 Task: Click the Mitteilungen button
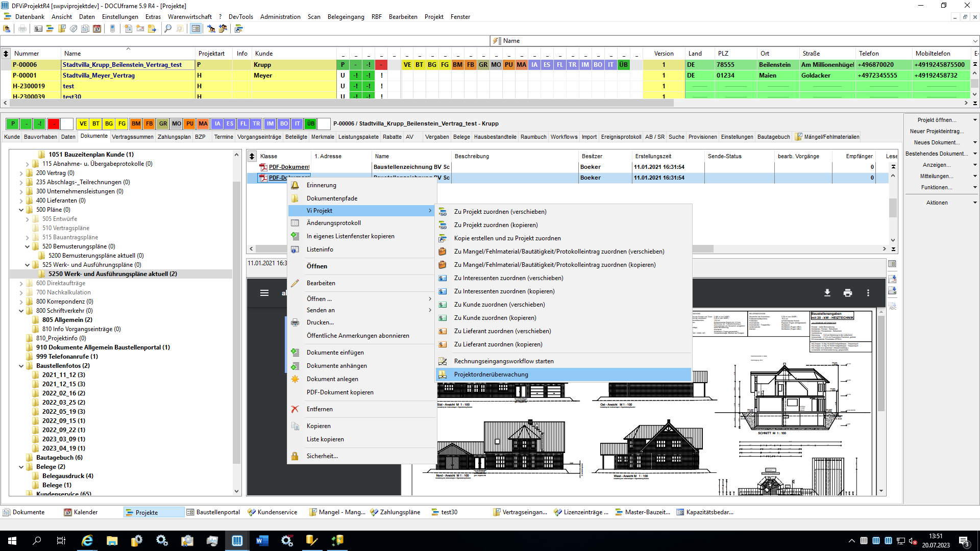937,177
